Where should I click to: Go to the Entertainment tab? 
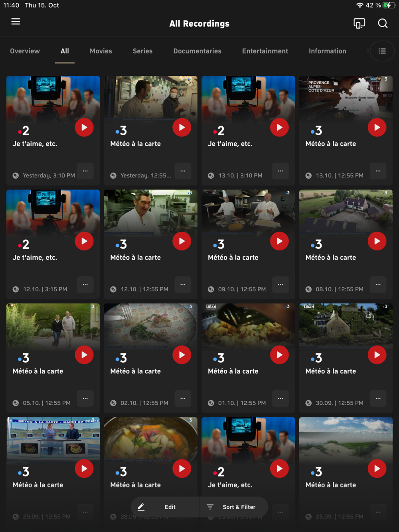pyautogui.click(x=265, y=51)
